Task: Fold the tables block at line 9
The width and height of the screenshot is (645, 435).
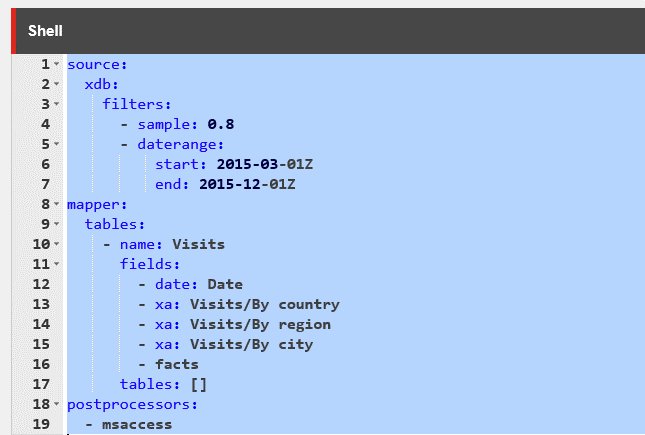Action: tap(57, 224)
